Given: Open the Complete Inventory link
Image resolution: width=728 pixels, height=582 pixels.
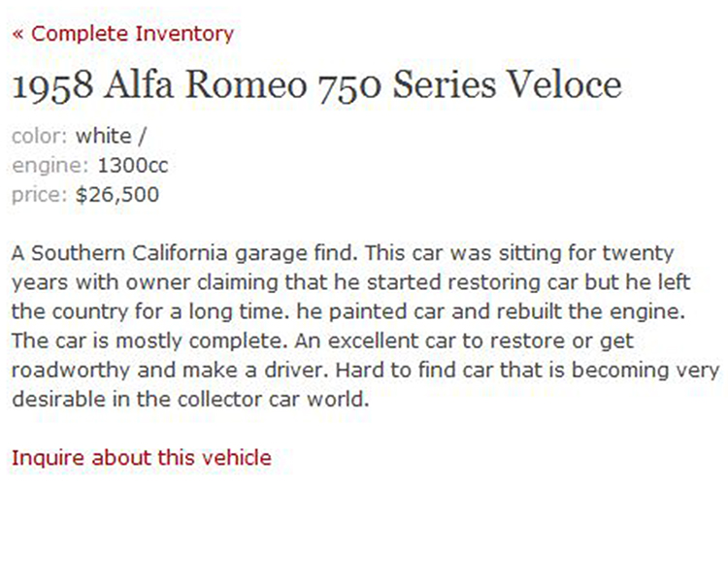Looking at the screenshot, I should (123, 34).
